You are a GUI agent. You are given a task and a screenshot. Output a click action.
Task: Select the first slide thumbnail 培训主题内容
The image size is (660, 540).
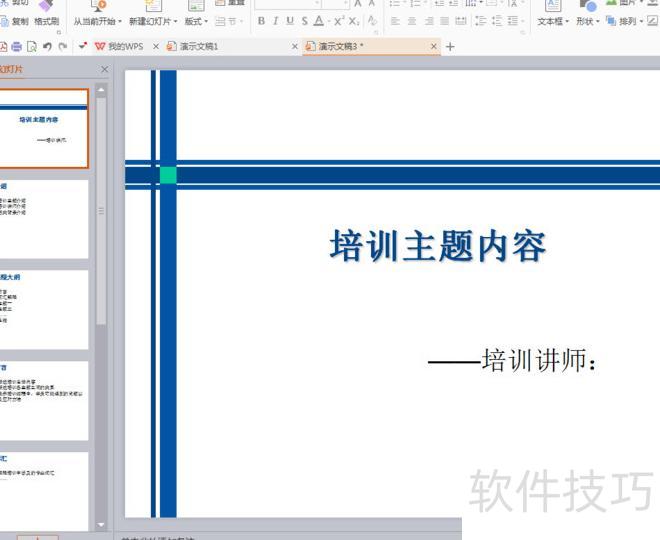point(44,128)
